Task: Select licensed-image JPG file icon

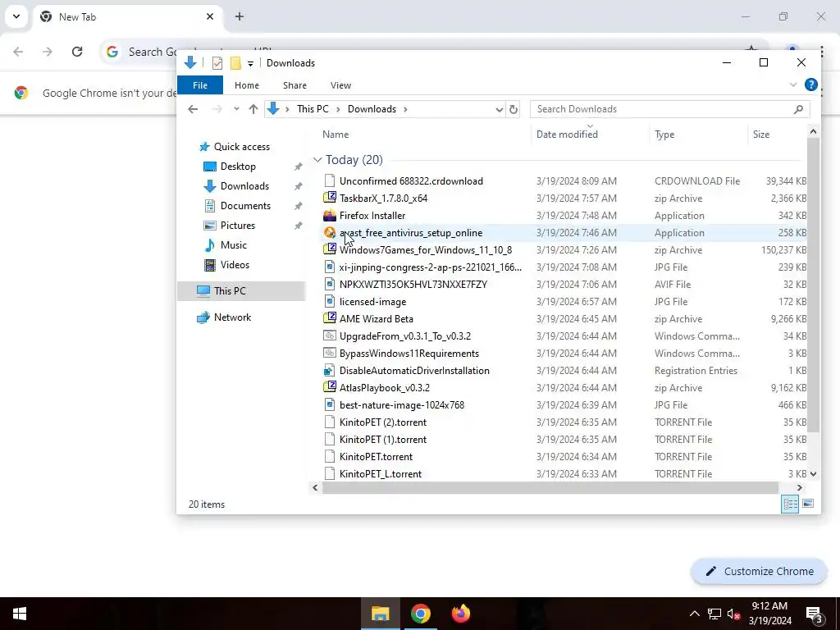Action: click(x=330, y=302)
